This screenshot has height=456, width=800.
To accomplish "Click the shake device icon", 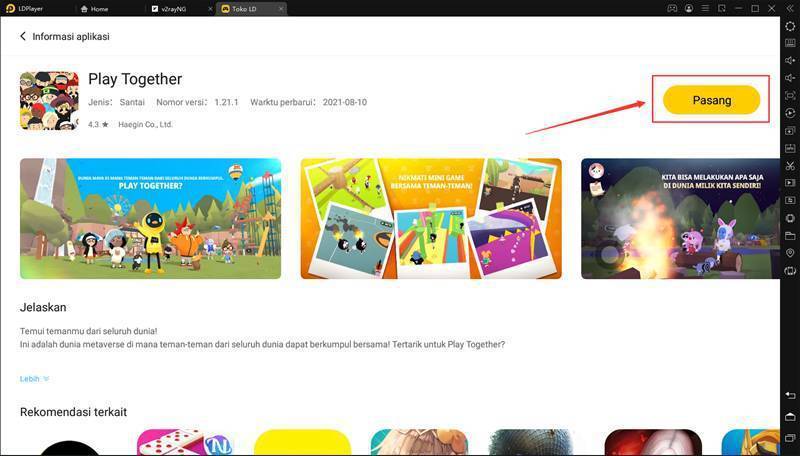I will [790, 218].
